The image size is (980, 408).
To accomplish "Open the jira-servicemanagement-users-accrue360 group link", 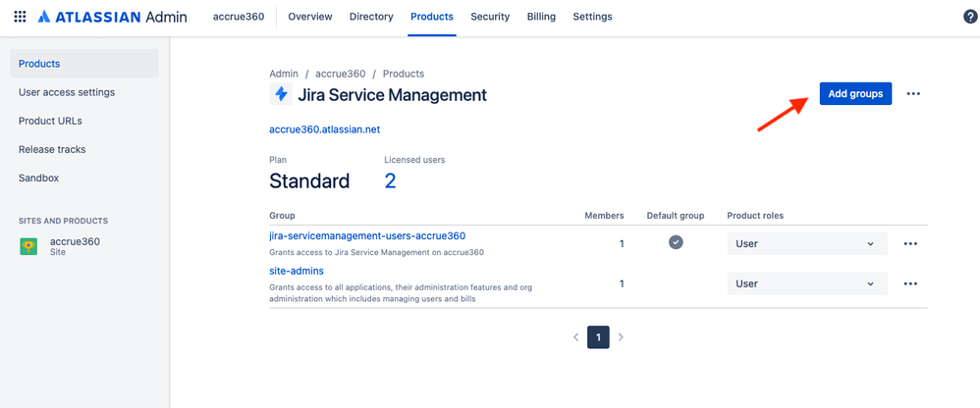I will 367,235.
